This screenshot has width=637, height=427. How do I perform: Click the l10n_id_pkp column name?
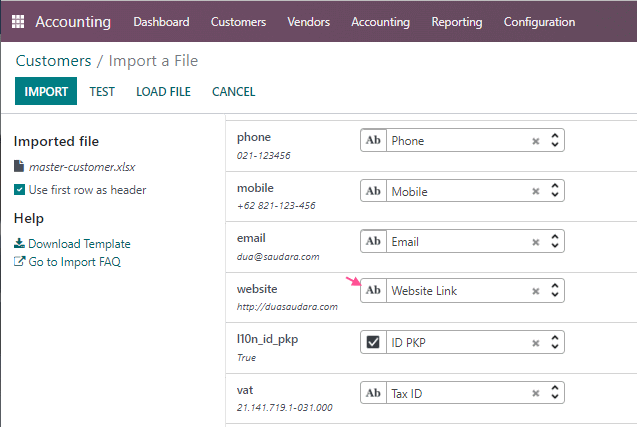click(x=267, y=339)
